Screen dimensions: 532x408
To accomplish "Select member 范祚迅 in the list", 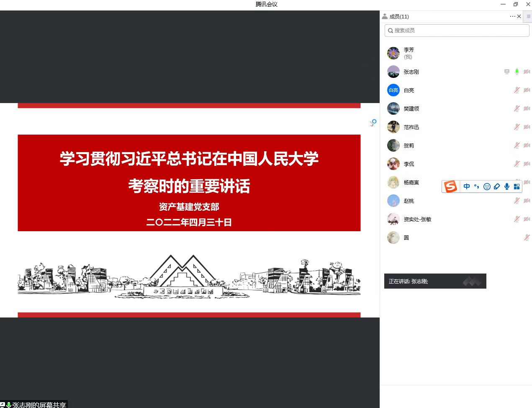I will (x=411, y=127).
